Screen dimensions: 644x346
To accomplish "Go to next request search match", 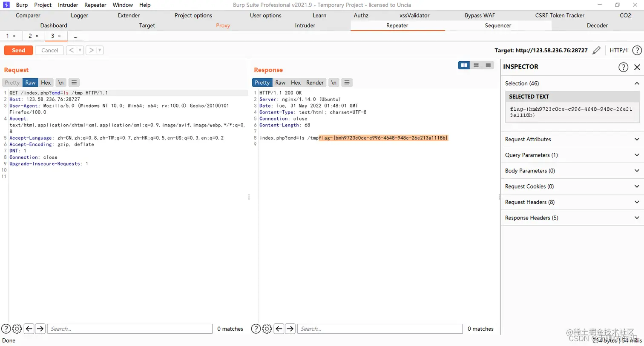I will tap(40, 329).
